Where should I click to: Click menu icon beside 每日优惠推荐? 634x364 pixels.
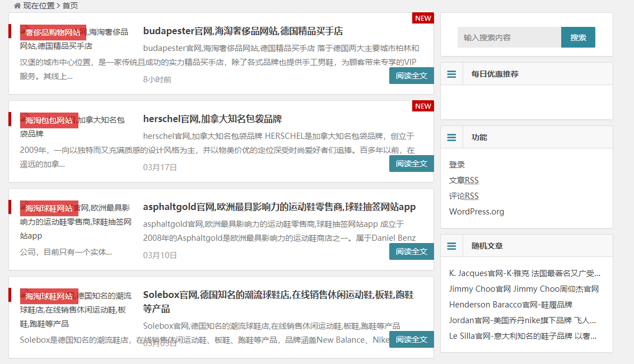(451, 74)
